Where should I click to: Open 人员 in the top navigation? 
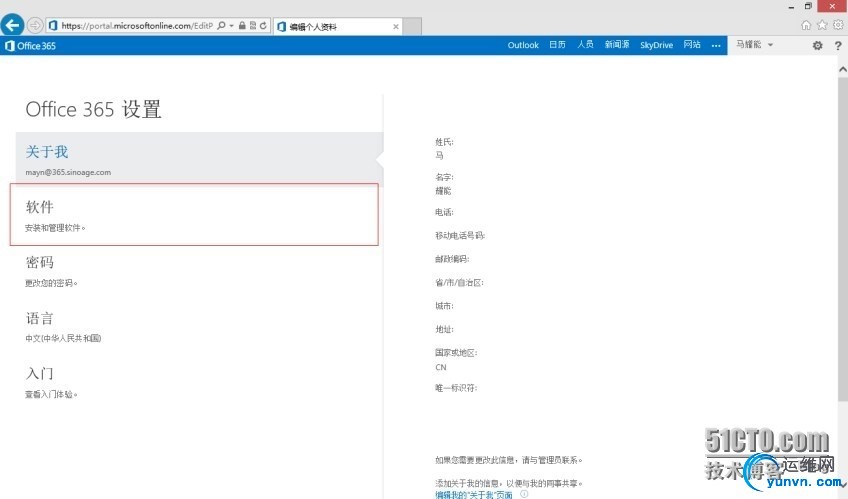click(x=585, y=45)
